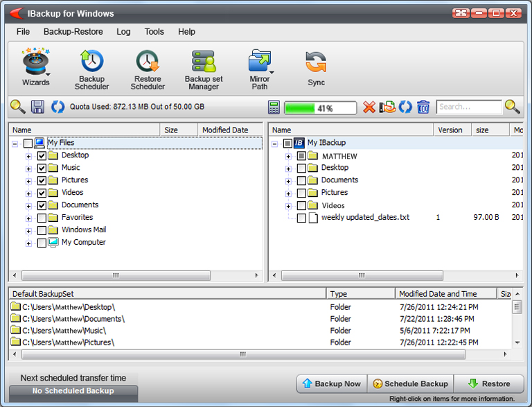This screenshot has width=532, height=407.
Task: Click the floppy disk save icon
Action: coord(37,107)
